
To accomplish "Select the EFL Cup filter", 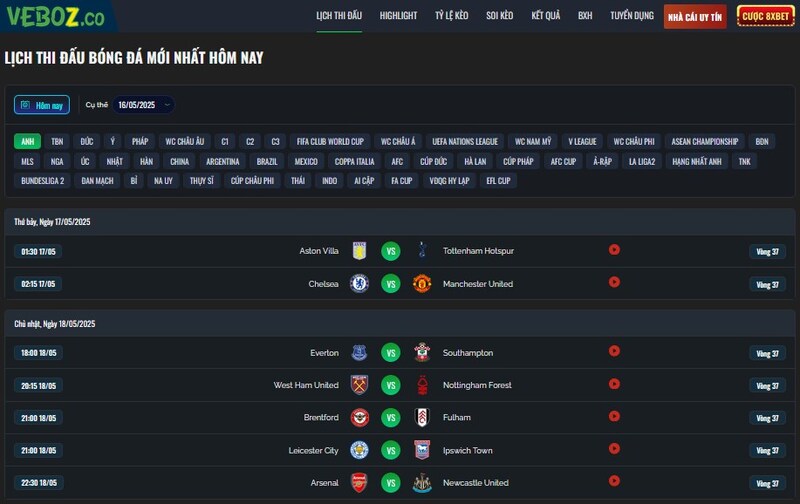I will click(498, 181).
